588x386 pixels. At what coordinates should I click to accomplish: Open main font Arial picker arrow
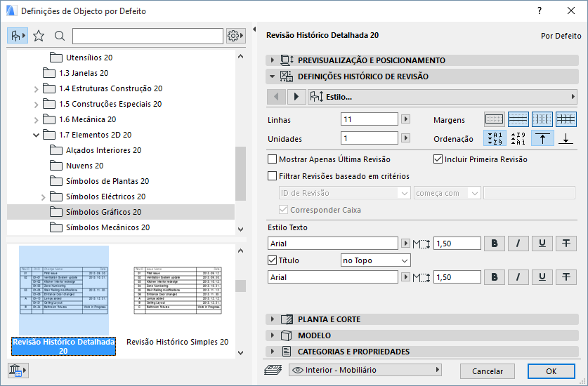pos(405,244)
